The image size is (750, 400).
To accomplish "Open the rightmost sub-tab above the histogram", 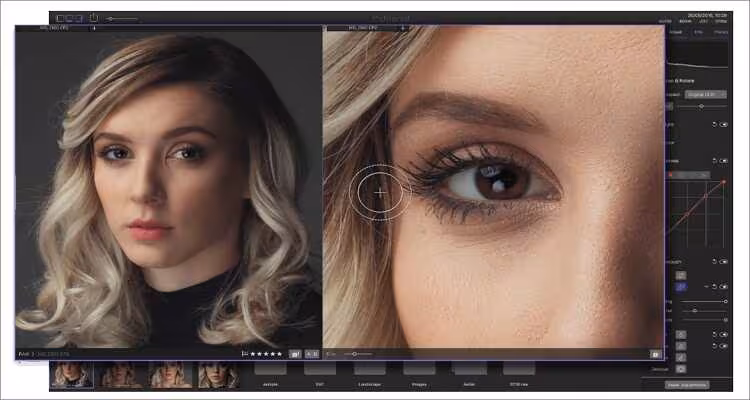I will [x=721, y=32].
